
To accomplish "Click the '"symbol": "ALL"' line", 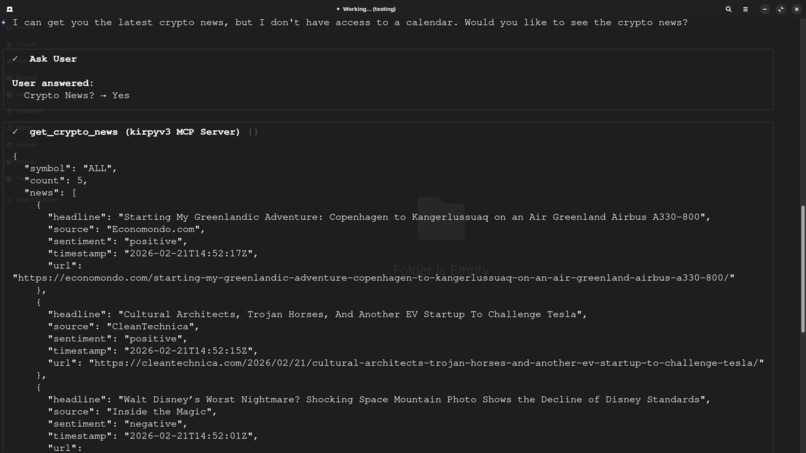I will (x=70, y=169).
